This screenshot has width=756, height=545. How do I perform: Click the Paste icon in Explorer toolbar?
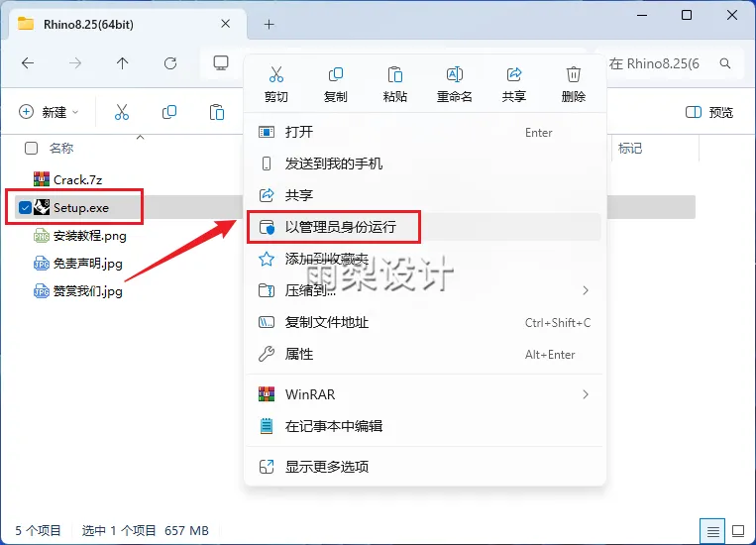coord(217,112)
